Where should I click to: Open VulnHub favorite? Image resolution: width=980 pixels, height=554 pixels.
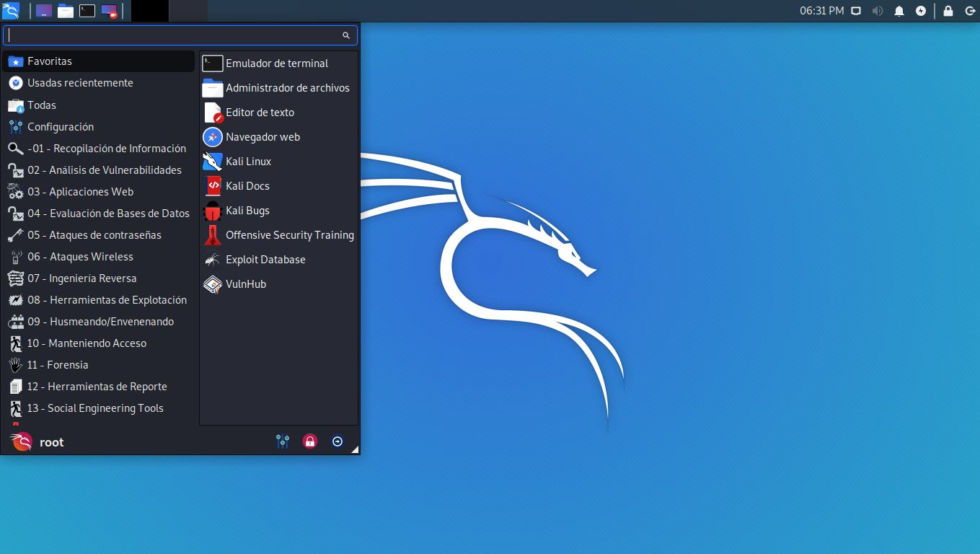pyautogui.click(x=278, y=284)
